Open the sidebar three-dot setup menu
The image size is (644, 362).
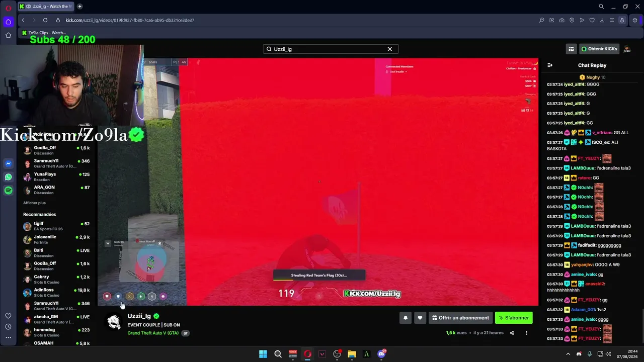point(8,338)
